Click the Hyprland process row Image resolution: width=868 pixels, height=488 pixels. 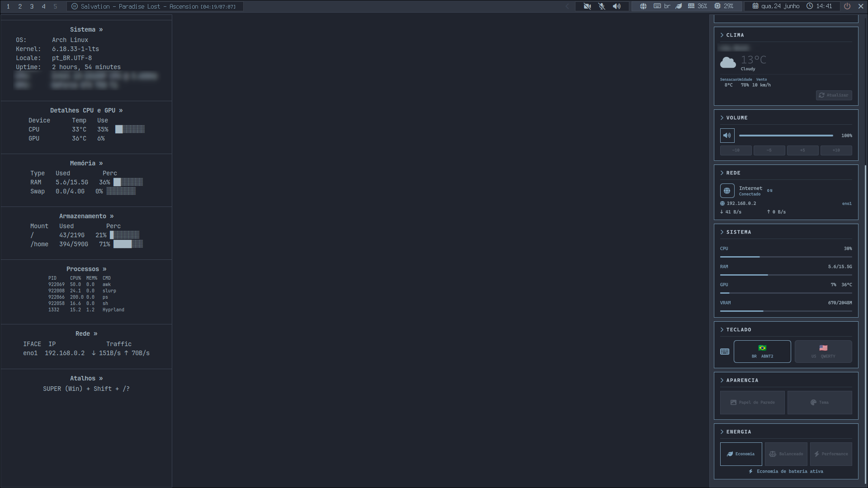[x=86, y=310]
